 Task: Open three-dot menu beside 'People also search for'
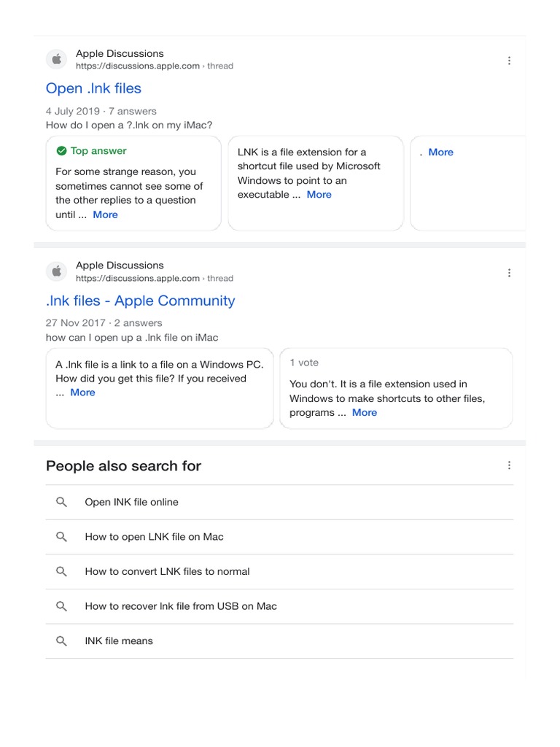pyautogui.click(x=509, y=465)
